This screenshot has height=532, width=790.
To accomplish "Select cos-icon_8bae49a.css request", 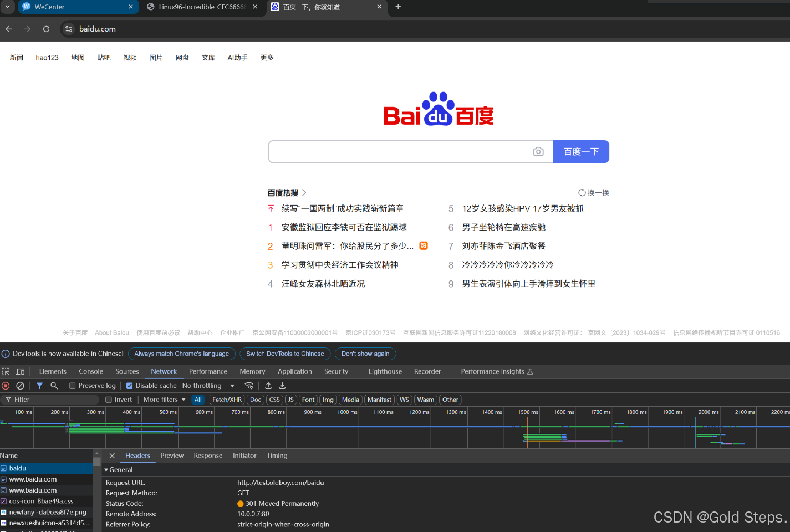I will point(46,501).
